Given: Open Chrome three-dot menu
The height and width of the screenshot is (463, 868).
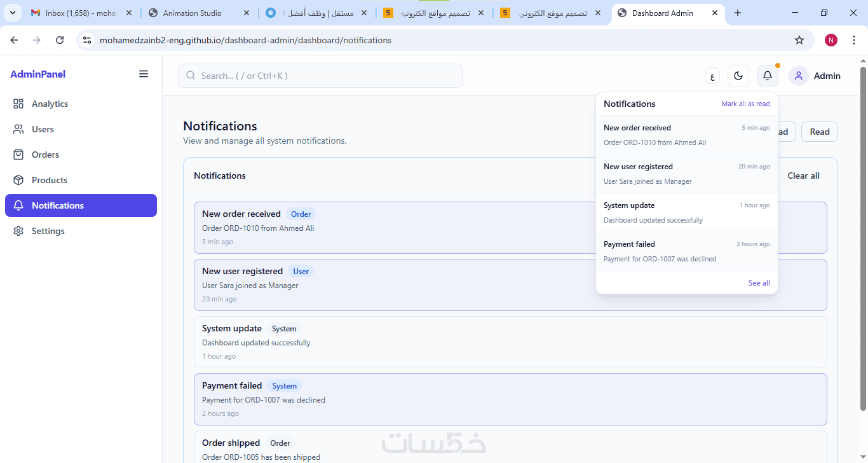Looking at the screenshot, I should [x=854, y=40].
